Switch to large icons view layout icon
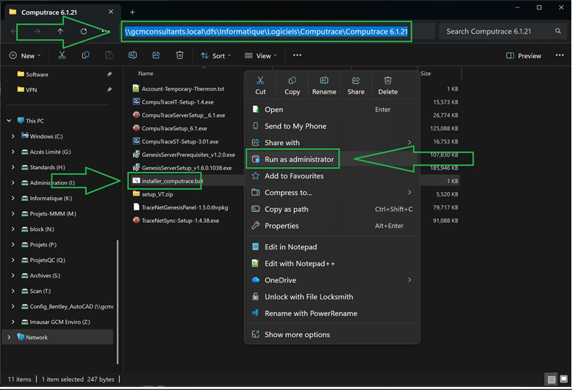575x392 pixels. click(564, 379)
